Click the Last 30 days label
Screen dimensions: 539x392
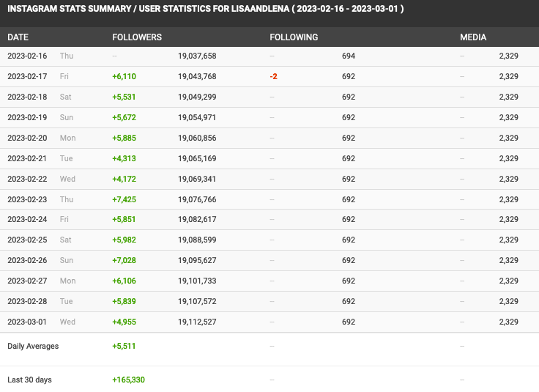[29, 380]
